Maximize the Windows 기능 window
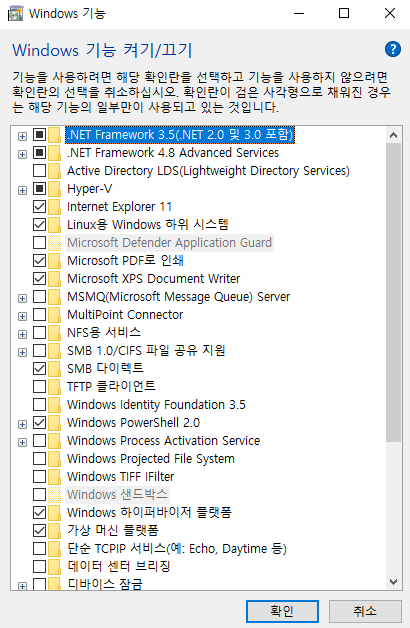The image size is (410, 628). (x=344, y=13)
